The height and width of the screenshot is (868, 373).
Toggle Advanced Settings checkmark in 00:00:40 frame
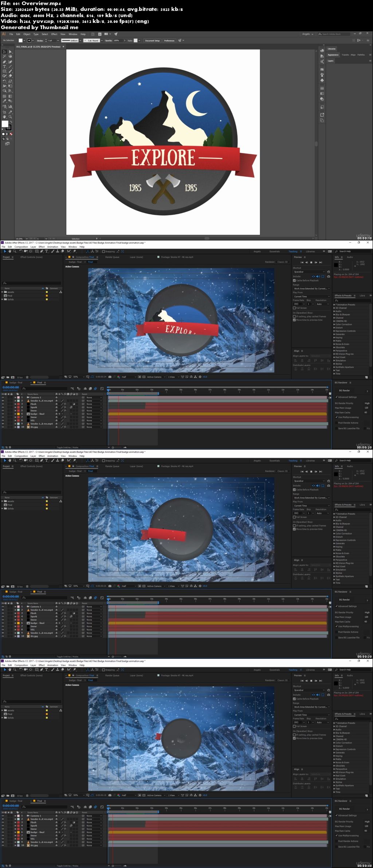[336, 815]
